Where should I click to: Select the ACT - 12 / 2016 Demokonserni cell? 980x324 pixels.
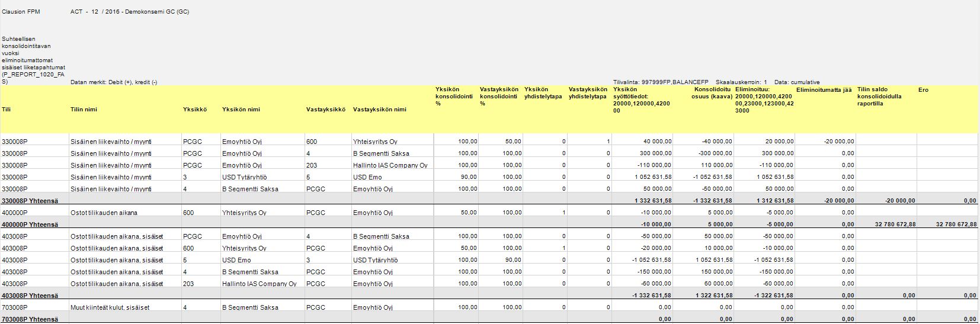tap(130, 12)
